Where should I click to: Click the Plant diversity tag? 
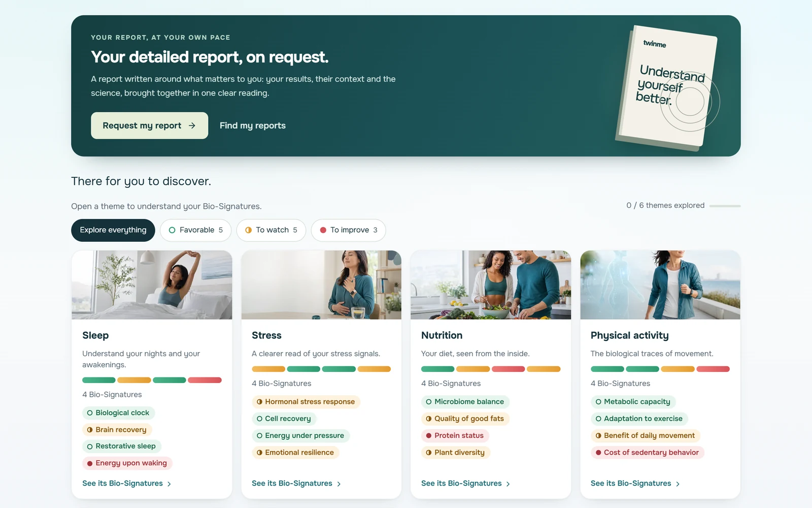click(456, 453)
